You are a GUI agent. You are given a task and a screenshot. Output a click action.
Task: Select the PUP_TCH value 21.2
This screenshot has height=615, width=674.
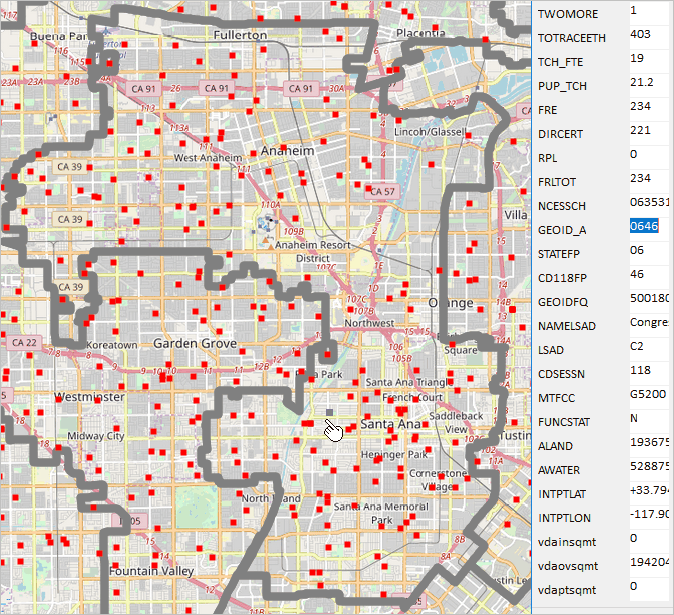(x=642, y=82)
